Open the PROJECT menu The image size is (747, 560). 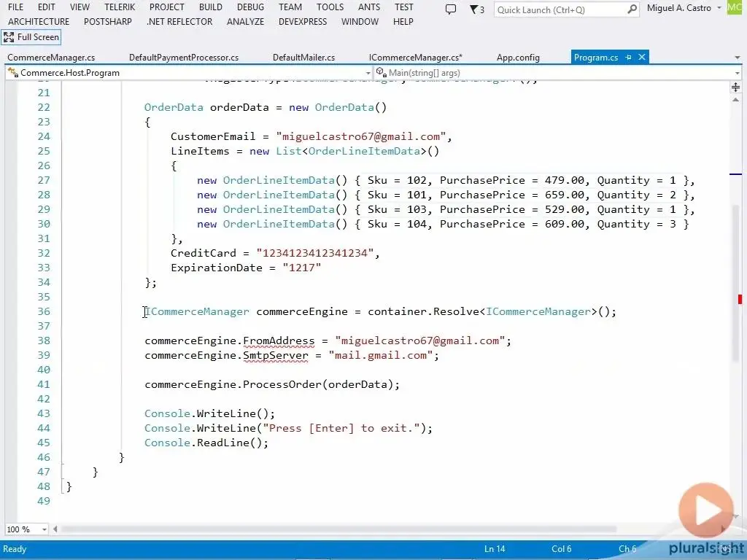[167, 7]
